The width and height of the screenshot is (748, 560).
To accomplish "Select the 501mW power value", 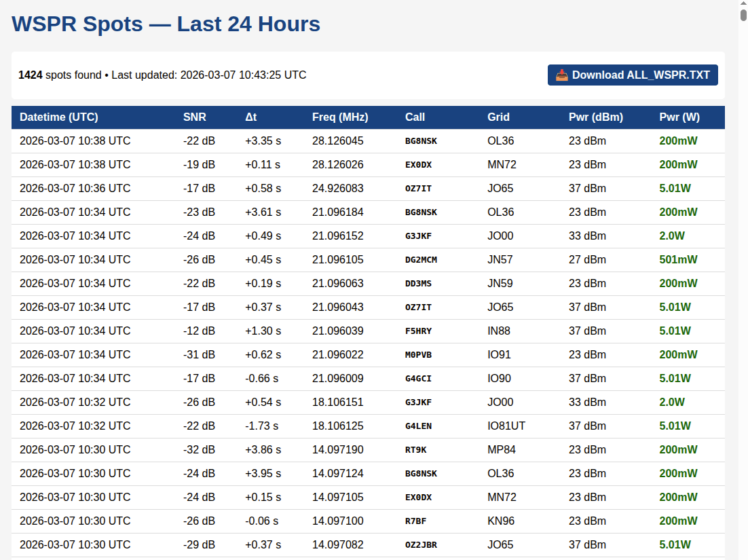I will 678,260.
